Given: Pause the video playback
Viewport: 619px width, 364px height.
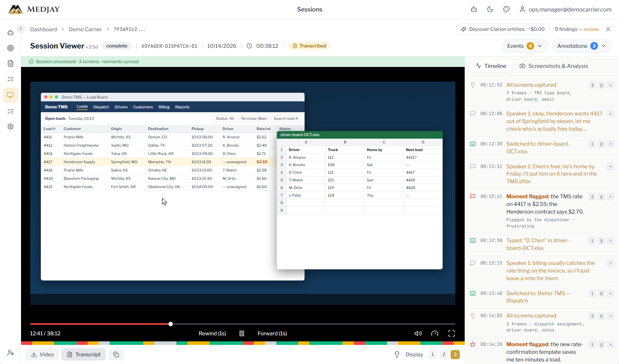Looking at the screenshot, I should [242, 333].
